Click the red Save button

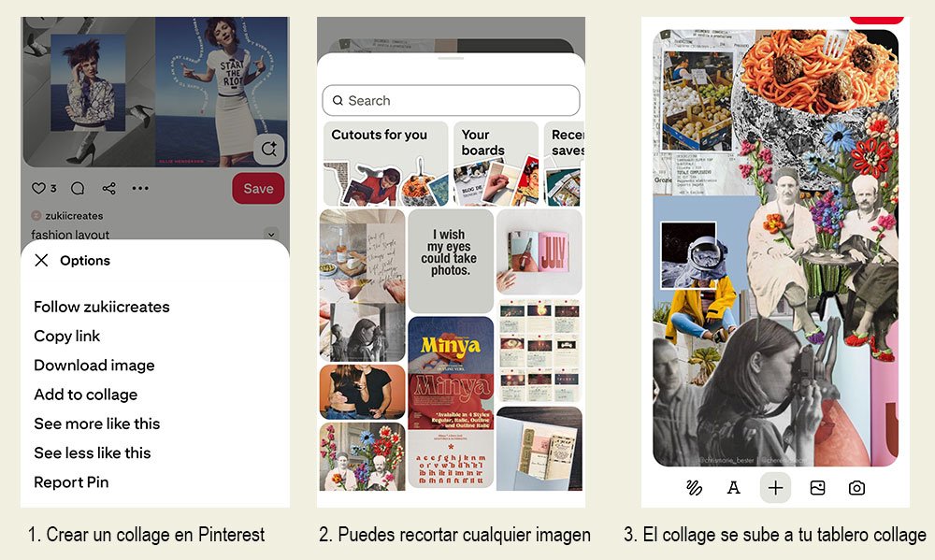[258, 189]
